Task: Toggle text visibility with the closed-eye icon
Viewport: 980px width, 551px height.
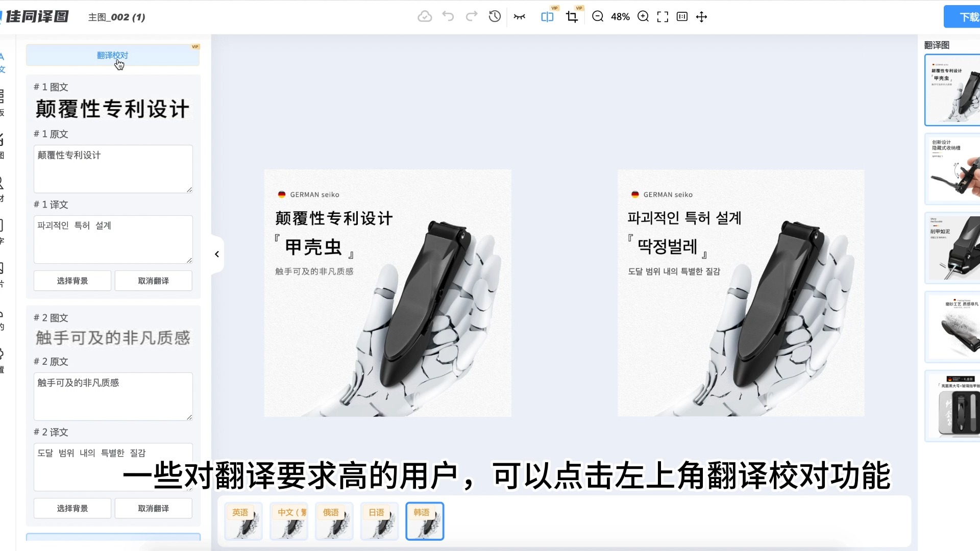Action: coord(520,16)
